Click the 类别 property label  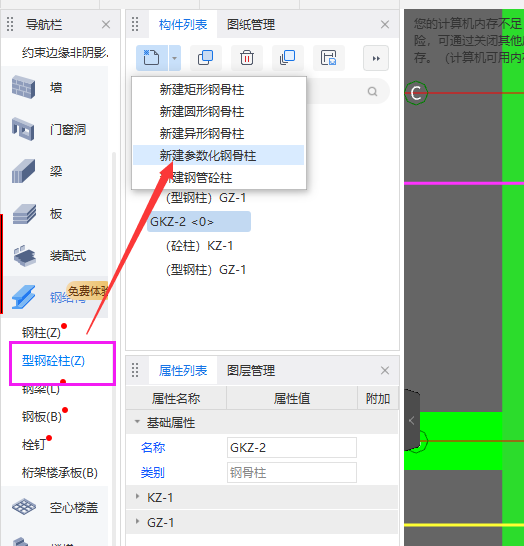153,473
